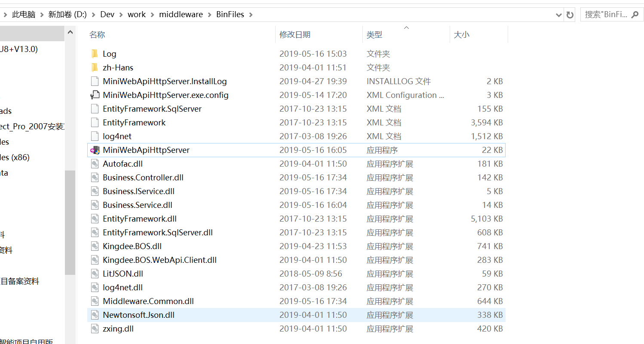Click the zxing.dll file icon
Image resolution: width=644 pixels, height=344 pixels.
tap(95, 329)
